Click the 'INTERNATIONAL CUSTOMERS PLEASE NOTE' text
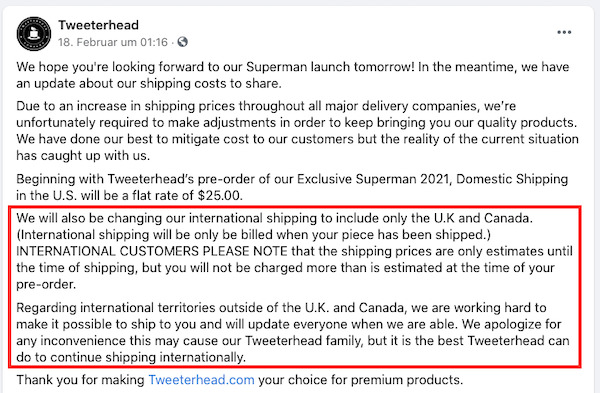The height and width of the screenshot is (393, 600). 152,251
